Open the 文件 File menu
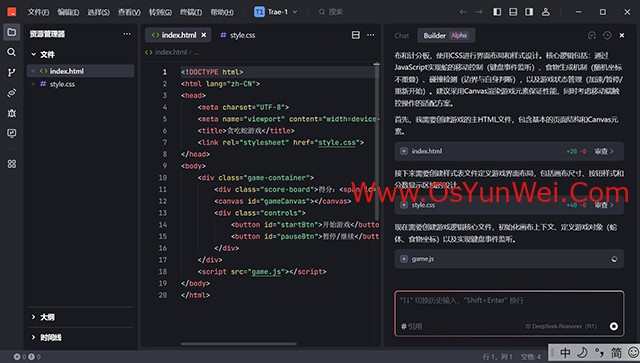The image size is (640, 363). coord(38,12)
